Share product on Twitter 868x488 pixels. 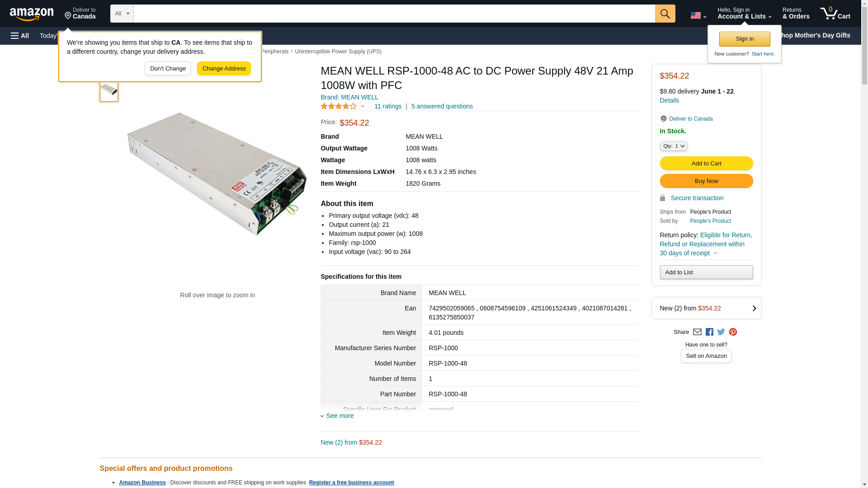(x=721, y=332)
